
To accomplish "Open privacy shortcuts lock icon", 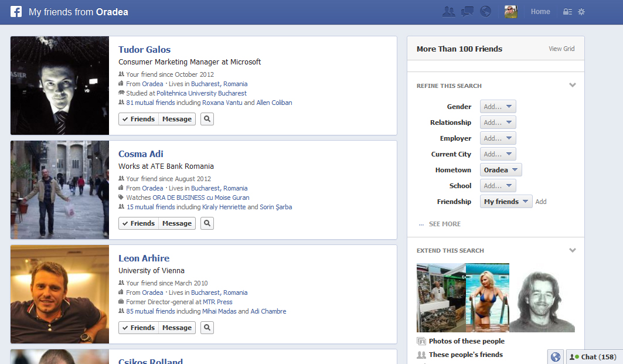I will (x=567, y=12).
